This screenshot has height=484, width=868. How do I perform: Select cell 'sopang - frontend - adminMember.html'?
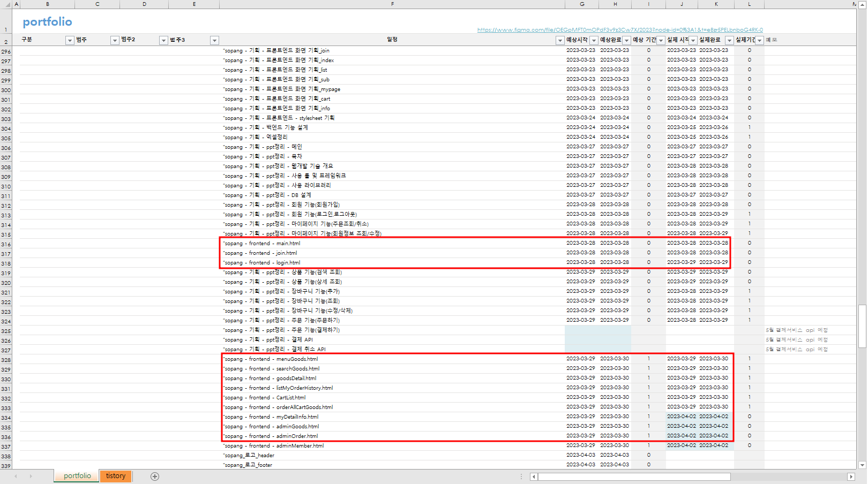[392, 446]
